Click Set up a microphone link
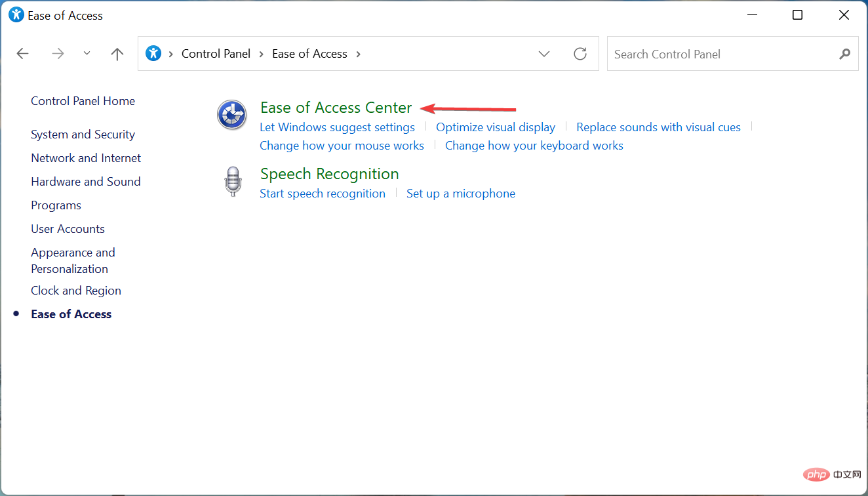The height and width of the screenshot is (496, 868). [461, 194]
